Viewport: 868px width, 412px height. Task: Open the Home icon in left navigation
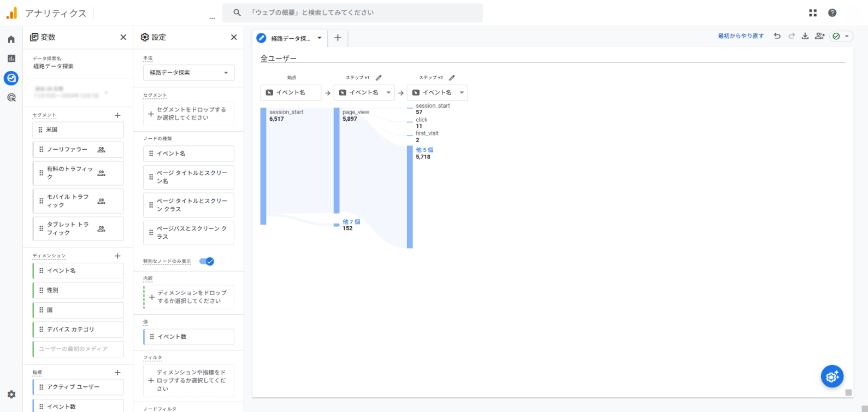click(11, 39)
